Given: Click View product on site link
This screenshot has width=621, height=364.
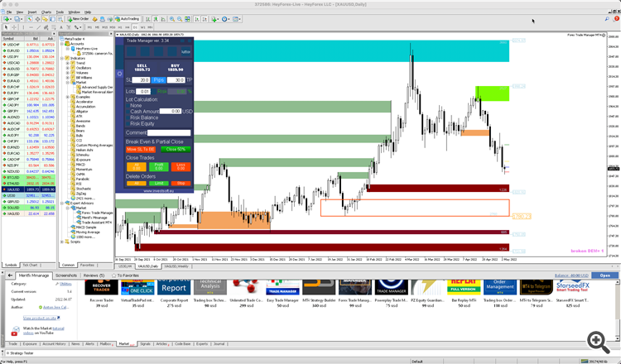Looking at the screenshot, I should (41, 318).
